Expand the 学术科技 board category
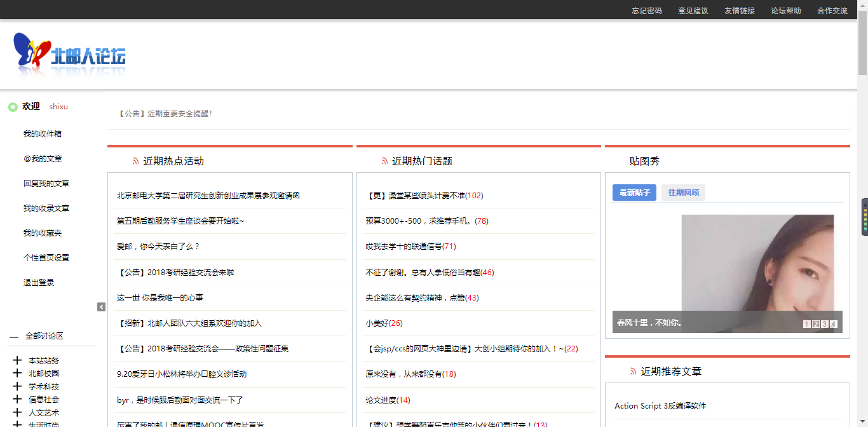This screenshot has height=427, width=868. [17, 386]
